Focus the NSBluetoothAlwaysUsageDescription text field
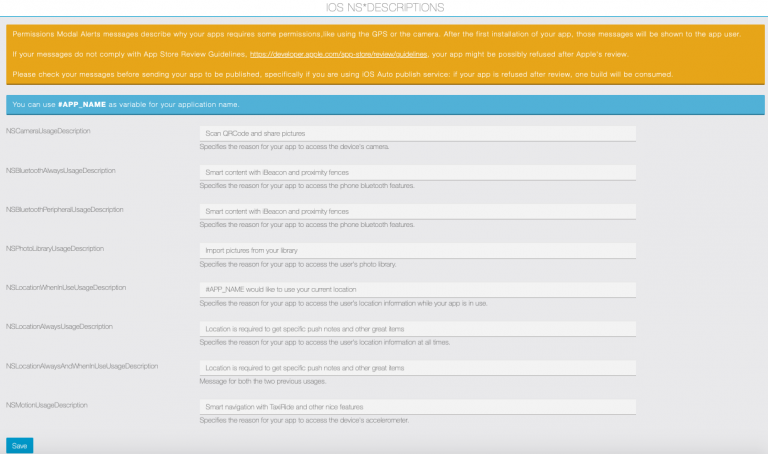This screenshot has width=768, height=454. pyautogui.click(x=418, y=172)
